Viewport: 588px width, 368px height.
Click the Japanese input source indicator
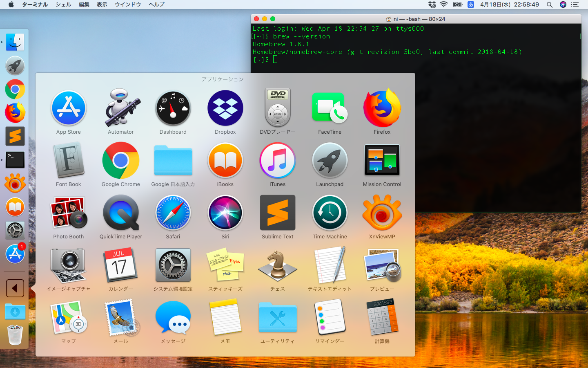click(471, 4)
